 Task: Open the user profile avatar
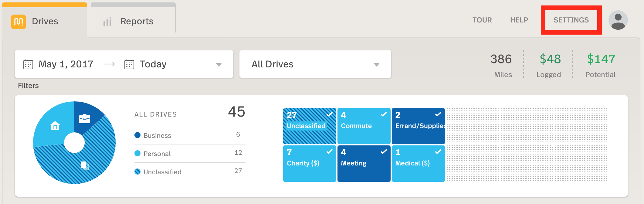click(618, 20)
